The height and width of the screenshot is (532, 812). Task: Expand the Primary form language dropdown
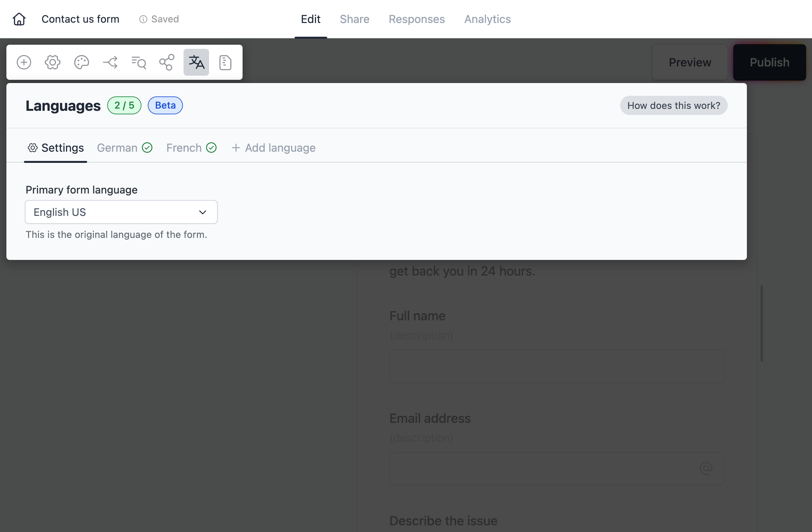(x=122, y=212)
